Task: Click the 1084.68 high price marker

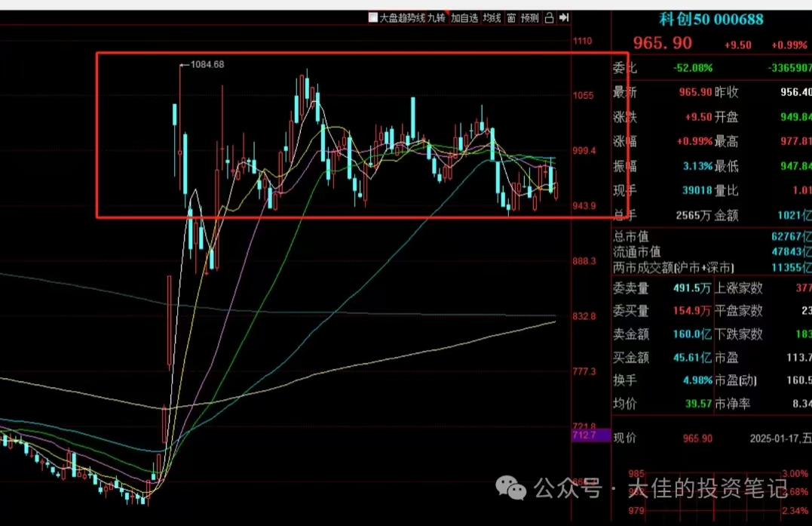Action: point(207,65)
